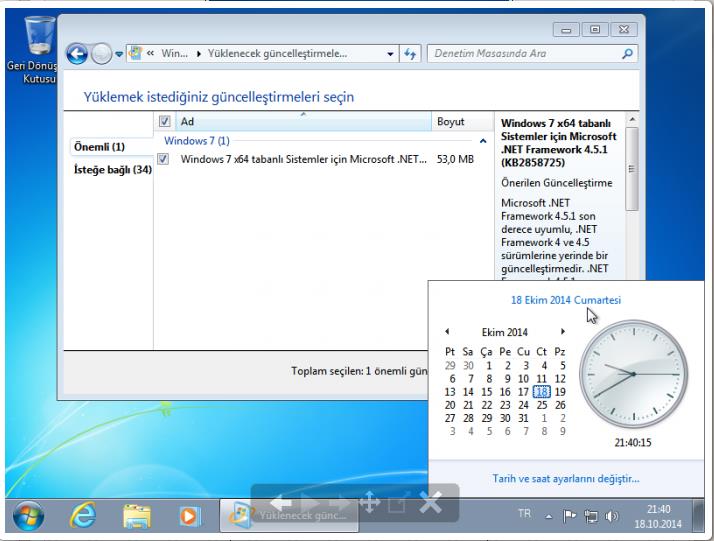
Task: Open Windows Explorer folder icon on taskbar
Action: (x=137, y=516)
